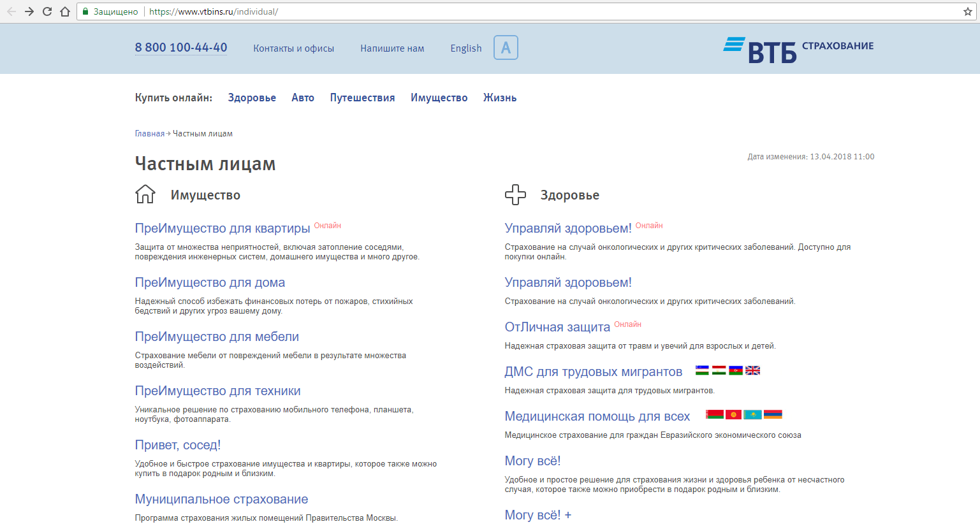Toggle the accessibility font size 'A' button

(x=506, y=48)
